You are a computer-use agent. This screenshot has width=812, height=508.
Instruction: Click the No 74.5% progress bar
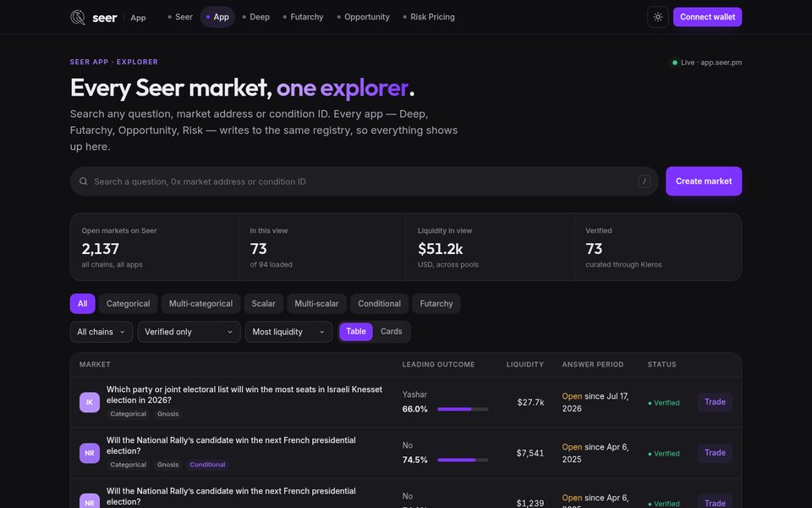pos(463,461)
